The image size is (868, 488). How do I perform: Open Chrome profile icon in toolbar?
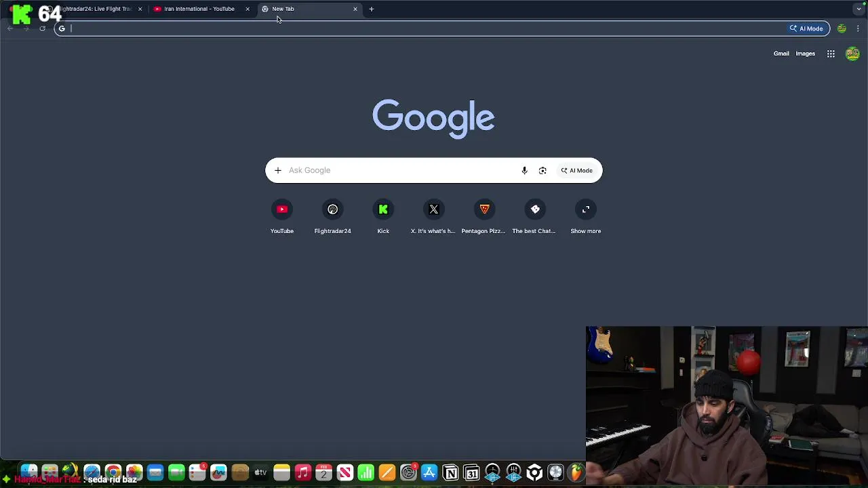coord(842,28)
